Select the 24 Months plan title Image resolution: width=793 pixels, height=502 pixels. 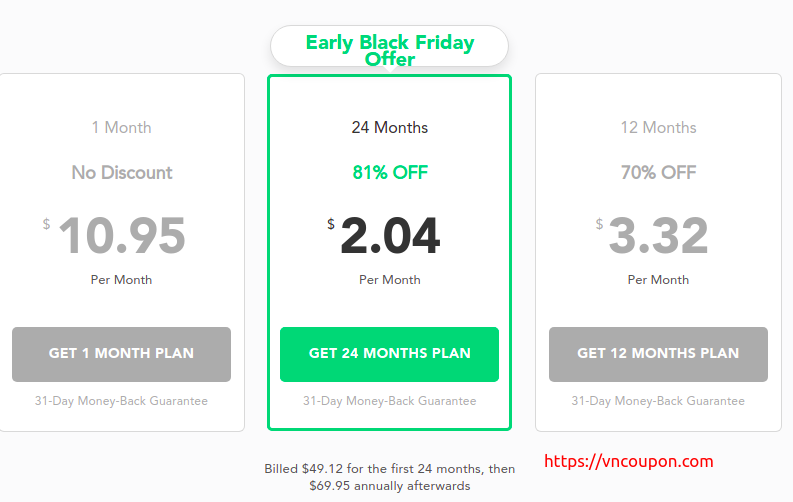pyautogui.click(x=389, y=127)
